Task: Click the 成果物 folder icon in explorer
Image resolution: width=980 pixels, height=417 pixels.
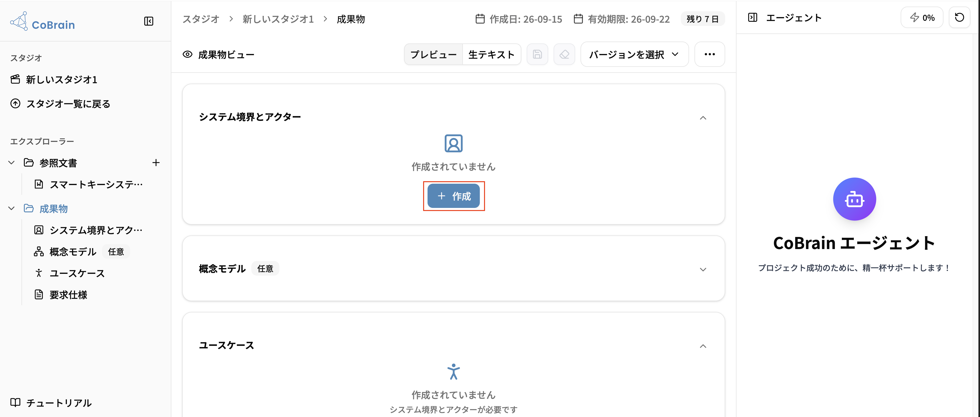Action: [28, 208]
